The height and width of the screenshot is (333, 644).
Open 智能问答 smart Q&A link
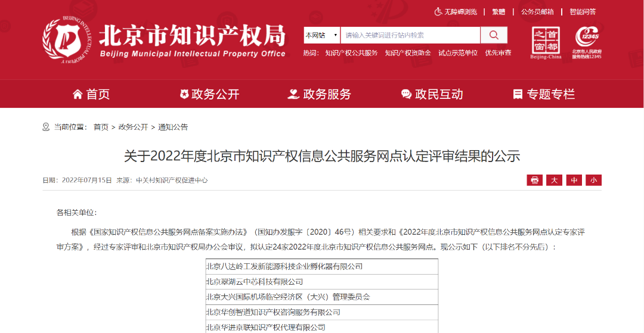[583, 11]
